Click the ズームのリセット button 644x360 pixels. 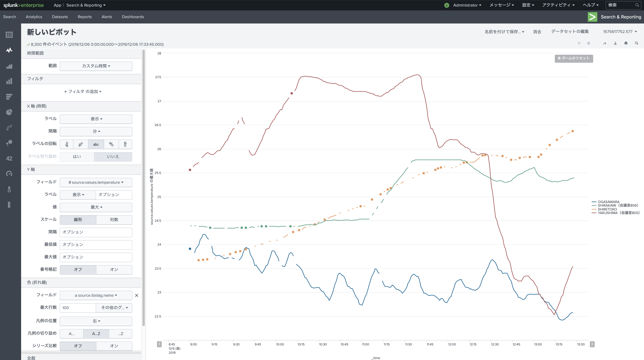coord(574,58)
